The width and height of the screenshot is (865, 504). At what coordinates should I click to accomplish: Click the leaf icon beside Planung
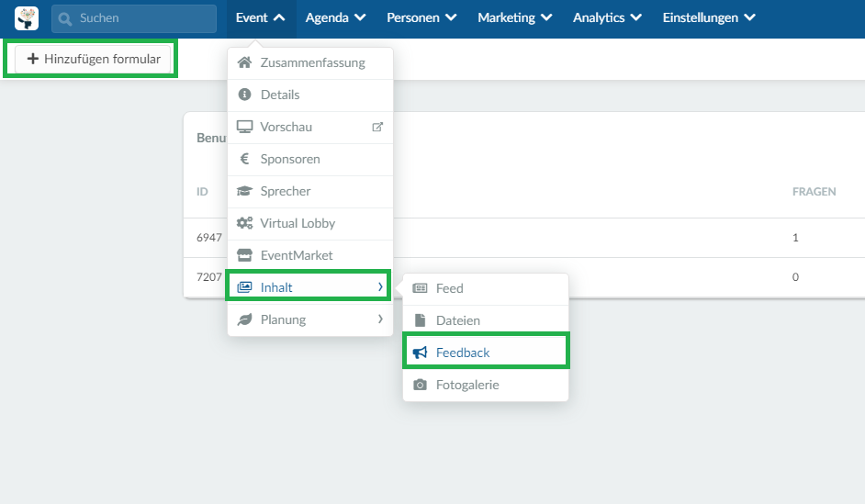pyautogui.click(x=244, y=319)
